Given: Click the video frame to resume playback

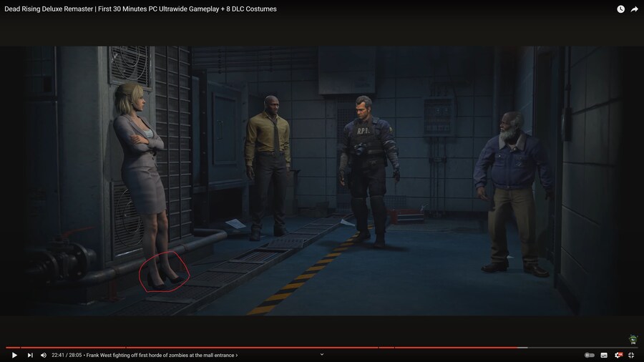Looking at the screenshot, I should click(x=322, y=180).
